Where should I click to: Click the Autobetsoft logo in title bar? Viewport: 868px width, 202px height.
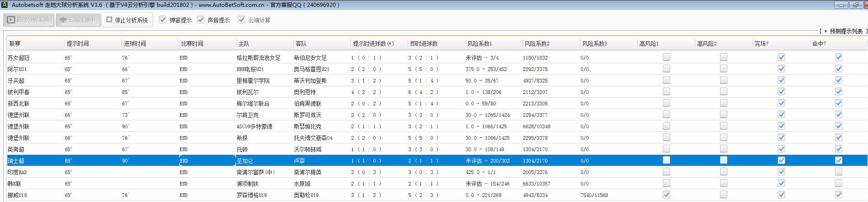point(5,5)
